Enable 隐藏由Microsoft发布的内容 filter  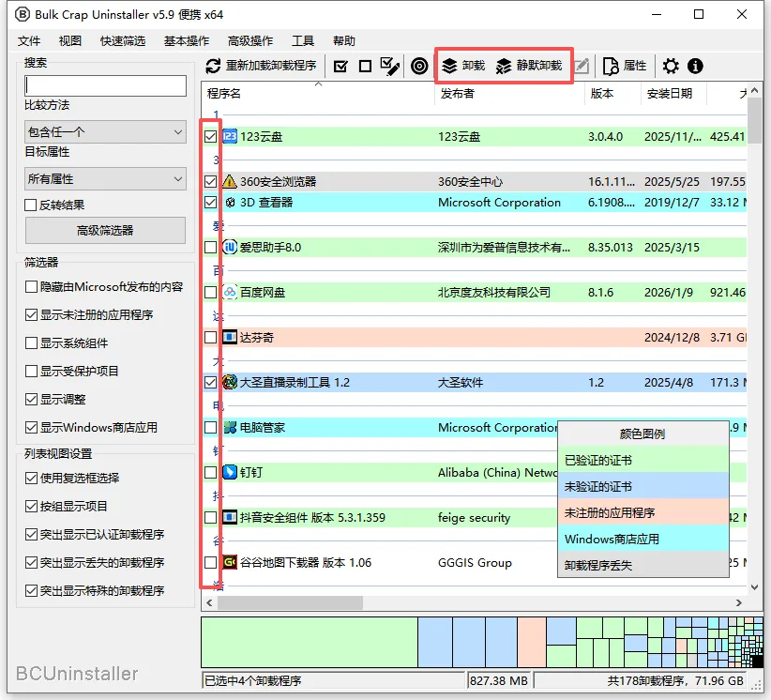(x=31, y=287)
